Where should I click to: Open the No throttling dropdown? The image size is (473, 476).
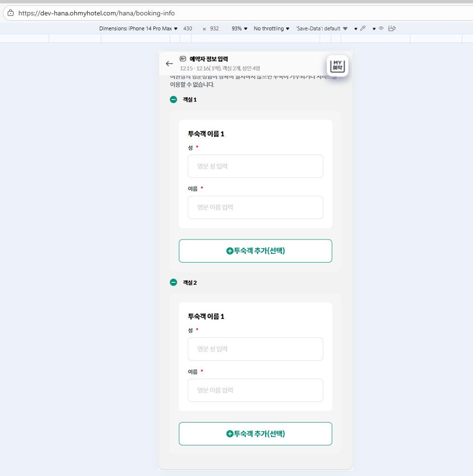pos(271,28)
